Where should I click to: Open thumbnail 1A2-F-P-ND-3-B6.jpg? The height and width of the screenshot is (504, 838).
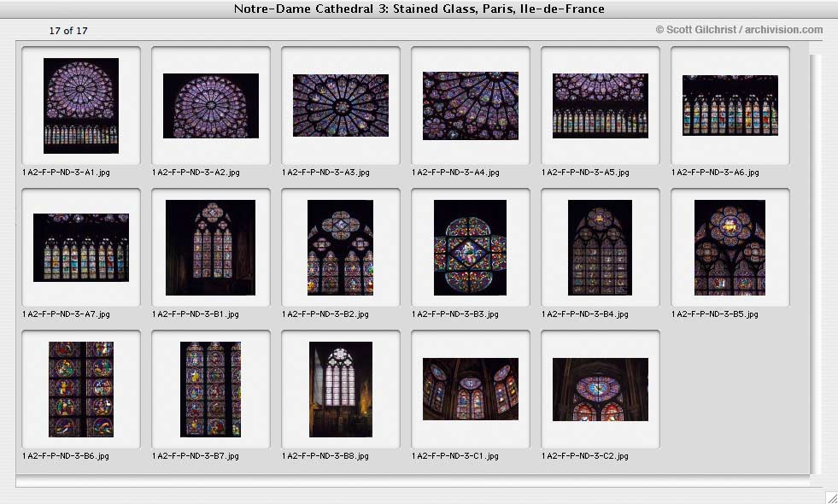81,390
